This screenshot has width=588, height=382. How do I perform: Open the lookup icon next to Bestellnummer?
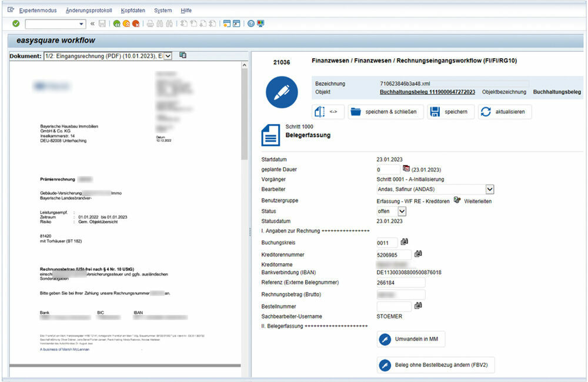tap(417, 305)
